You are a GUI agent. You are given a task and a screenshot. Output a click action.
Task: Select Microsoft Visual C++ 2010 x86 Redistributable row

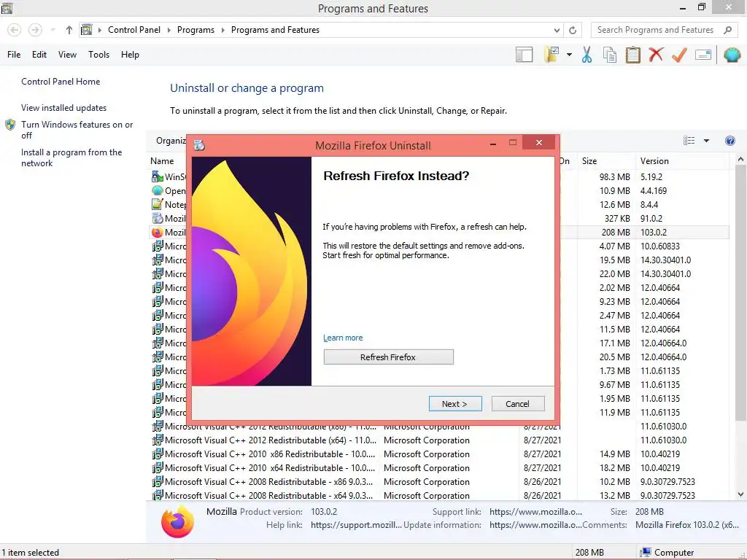(x=438, y=454)
